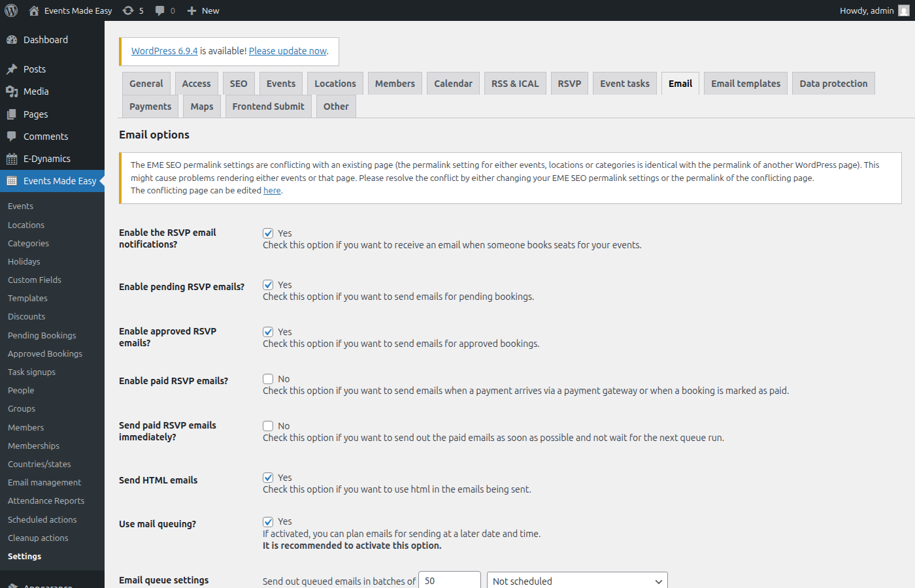
Task: Open the Media library from the sidebar icon
Action: point(13,91)
